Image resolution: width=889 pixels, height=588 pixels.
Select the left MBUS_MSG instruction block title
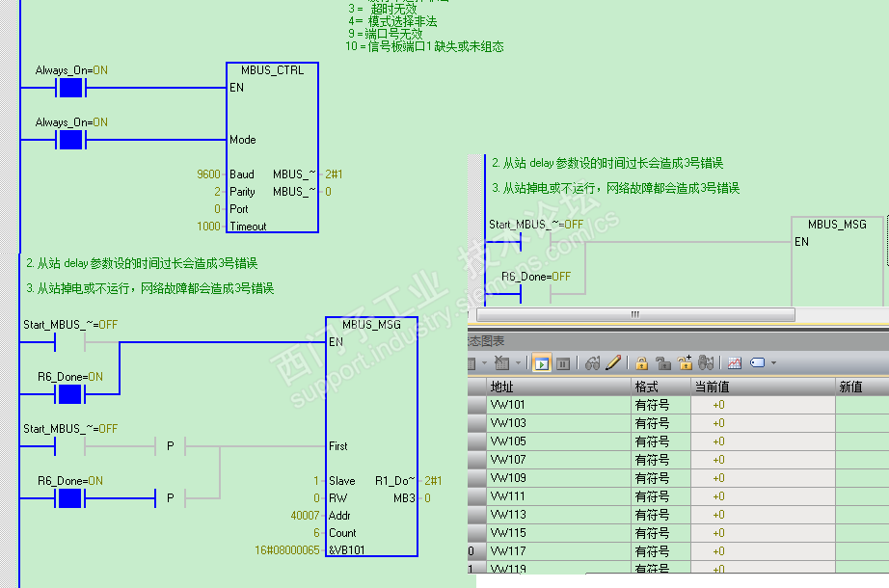371,324
